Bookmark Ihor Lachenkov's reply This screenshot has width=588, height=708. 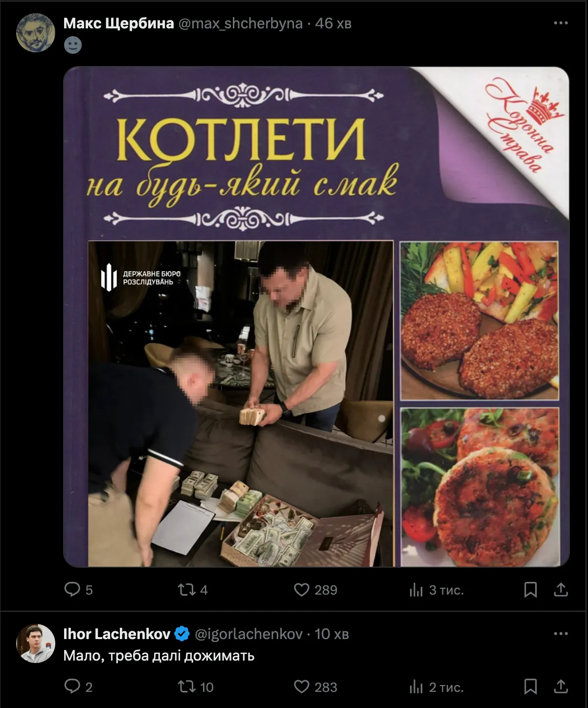click(530, 687)
